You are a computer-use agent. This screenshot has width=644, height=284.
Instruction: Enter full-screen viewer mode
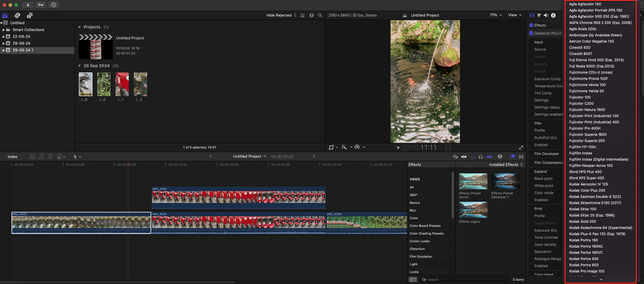(x=521, y=148)
